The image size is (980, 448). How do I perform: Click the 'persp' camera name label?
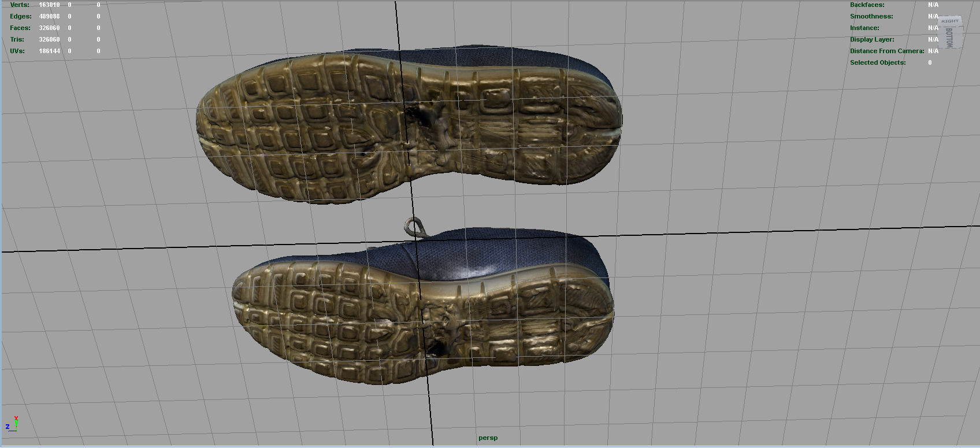488,438
